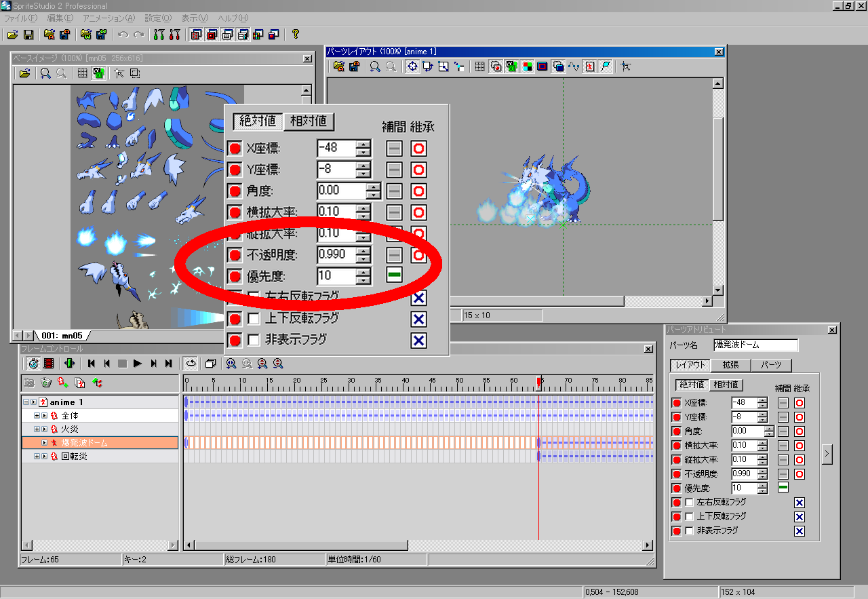This screenshot has width=868, height=599.
Task: Click the trash can icon above parts tree
Action: pos(46,383)
